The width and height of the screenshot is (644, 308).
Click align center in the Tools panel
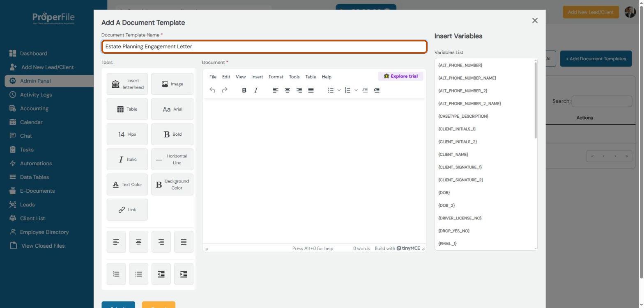click(139, 242)
